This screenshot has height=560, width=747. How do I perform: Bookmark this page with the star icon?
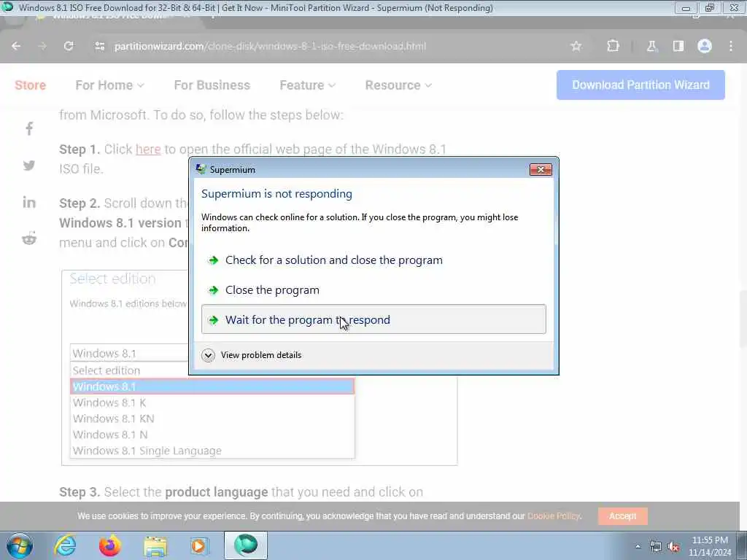[576, 46]
